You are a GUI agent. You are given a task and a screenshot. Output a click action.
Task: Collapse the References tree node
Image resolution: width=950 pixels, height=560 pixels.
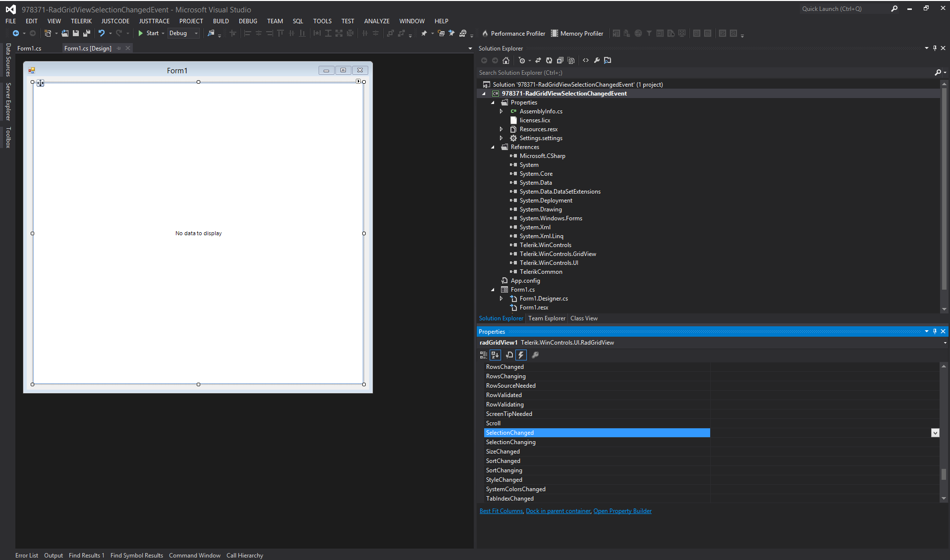click(x=493, y=147)
